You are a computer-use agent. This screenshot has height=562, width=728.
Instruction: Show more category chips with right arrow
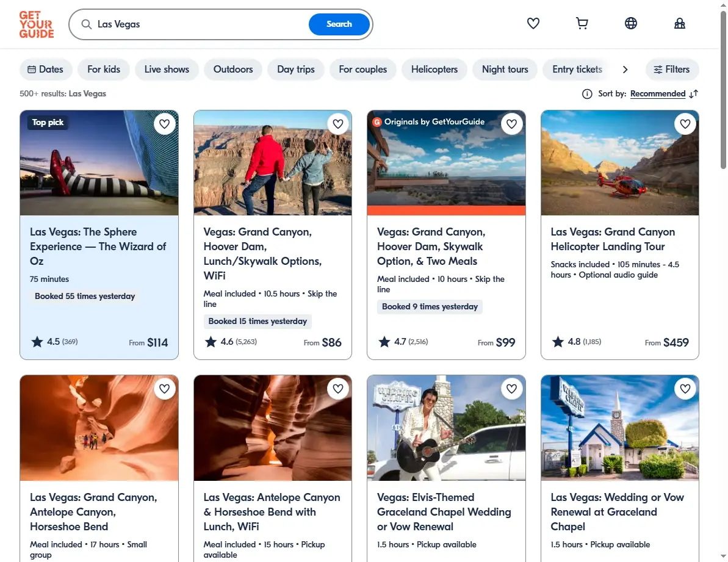click(625, 70)
